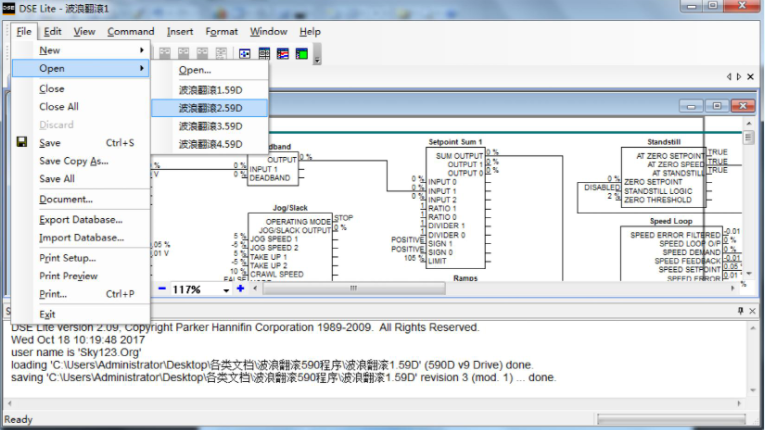Image resolution: width=765 pixels, height=430 pixels.
Task: Close the output log panel
Action: [752, 311]
